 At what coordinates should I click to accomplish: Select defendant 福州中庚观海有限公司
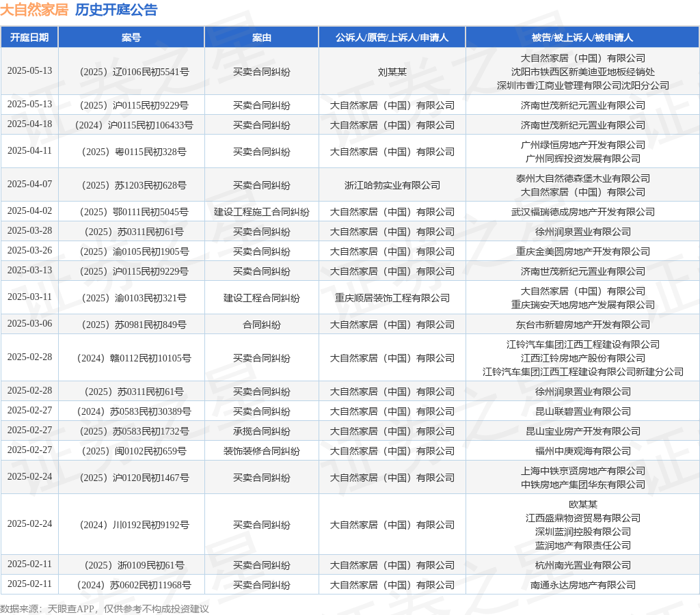[582, 451]
